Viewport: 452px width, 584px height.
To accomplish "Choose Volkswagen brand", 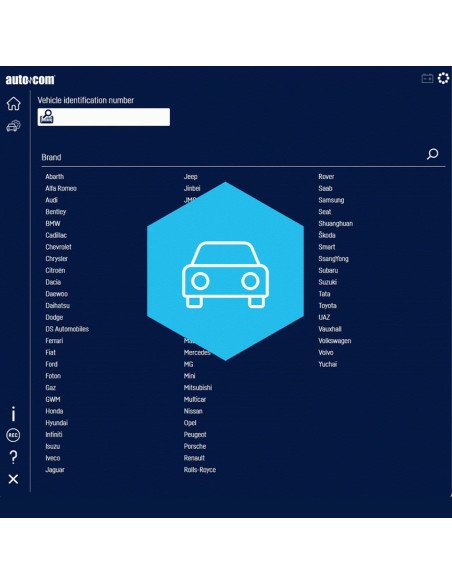I will (x=334, y=341).
